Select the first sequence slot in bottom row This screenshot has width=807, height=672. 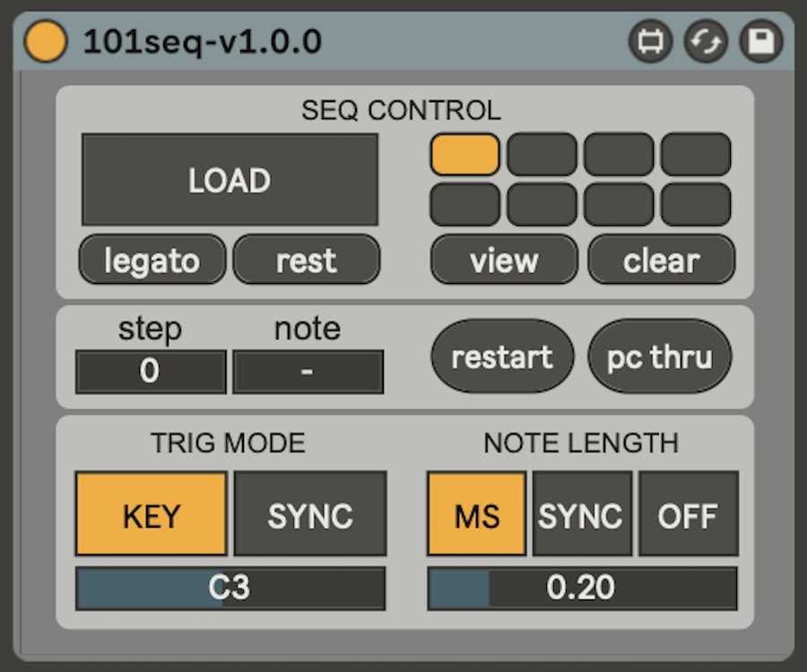point(464,204)
